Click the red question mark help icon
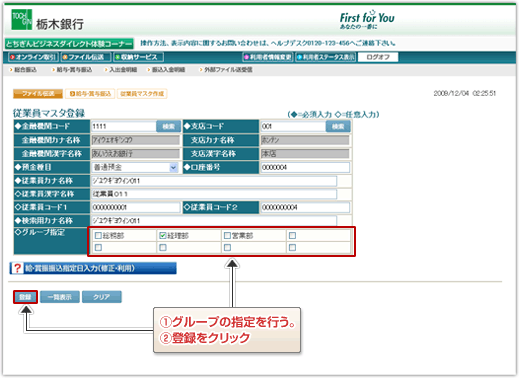Screen dimensions: 520x379 point(17,268)
